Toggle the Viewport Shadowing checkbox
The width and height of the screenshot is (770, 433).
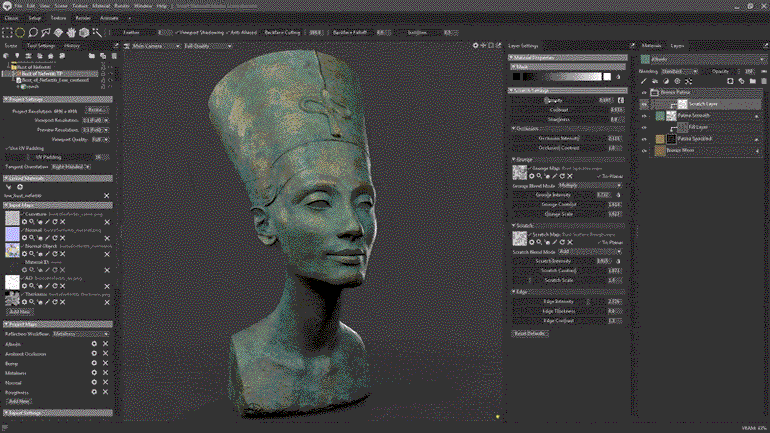coord(178,32)
